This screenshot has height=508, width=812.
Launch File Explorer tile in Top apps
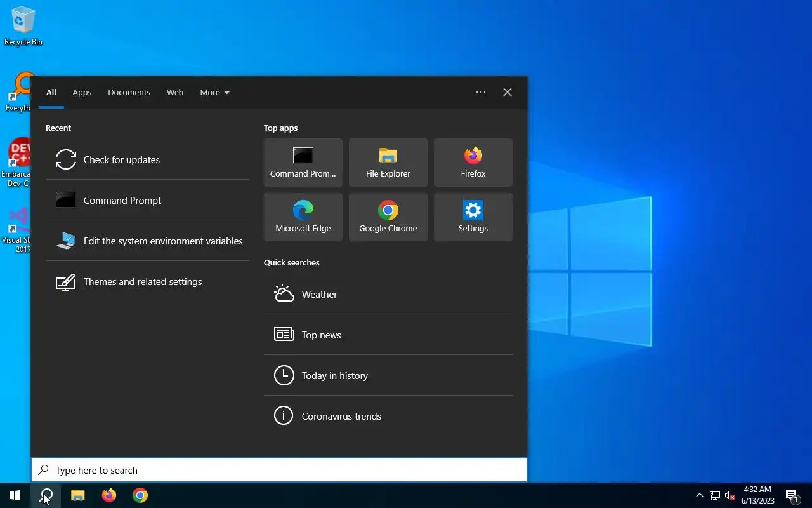coord(388,163)
